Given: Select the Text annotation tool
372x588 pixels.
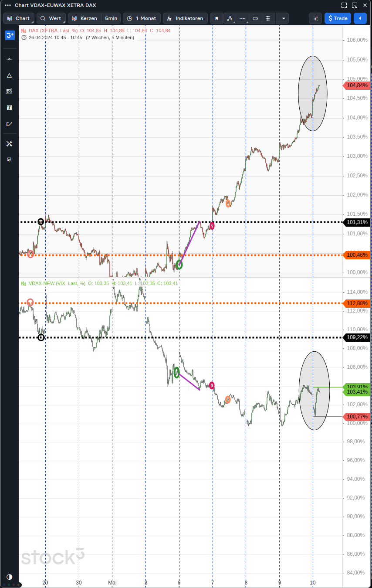Looking at the screenshot, I should point(9,107).
